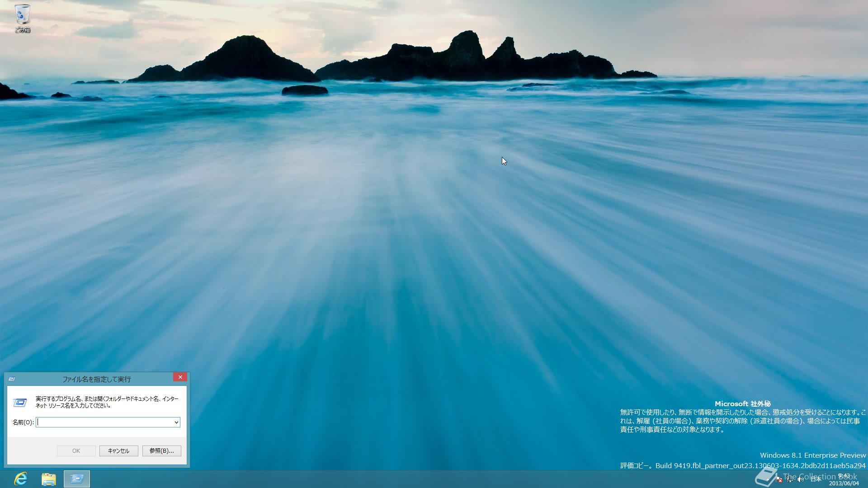The image size is (868, 488).
Task: Show hidden system tray icons arrow
Action: 768,479
